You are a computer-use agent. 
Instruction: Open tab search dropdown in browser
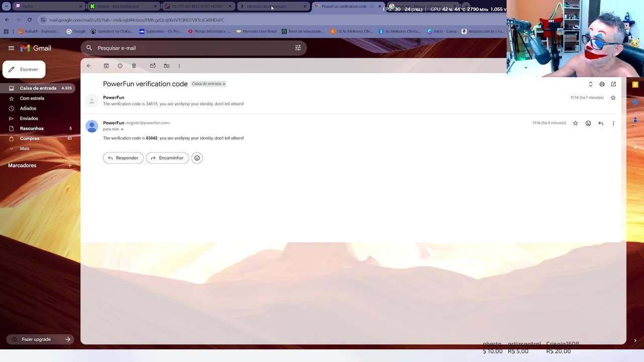[6, 7]
